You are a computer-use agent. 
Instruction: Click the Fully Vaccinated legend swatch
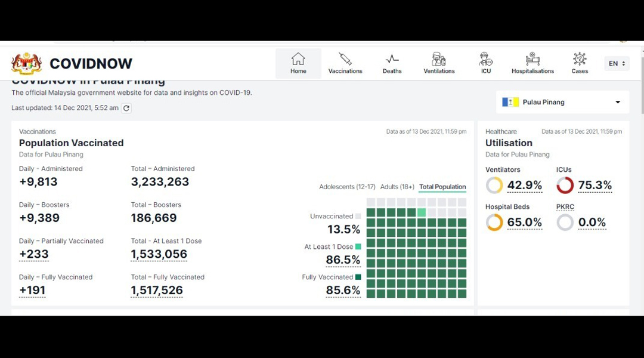tap(358, 277)
